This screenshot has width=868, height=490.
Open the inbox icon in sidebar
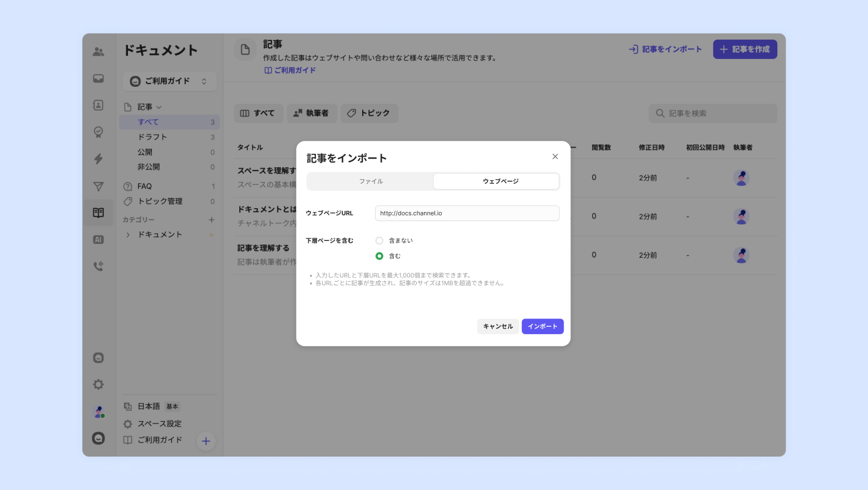pos(98,79)
